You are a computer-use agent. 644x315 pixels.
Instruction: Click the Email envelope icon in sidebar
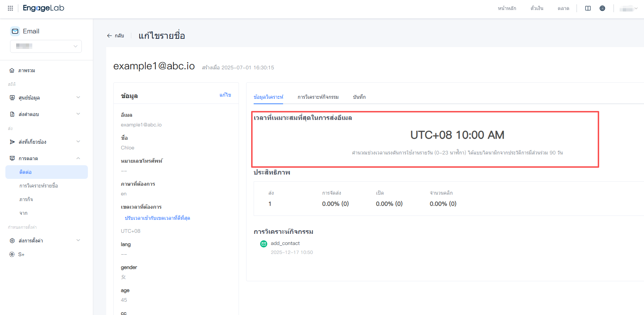click(15, 31)
